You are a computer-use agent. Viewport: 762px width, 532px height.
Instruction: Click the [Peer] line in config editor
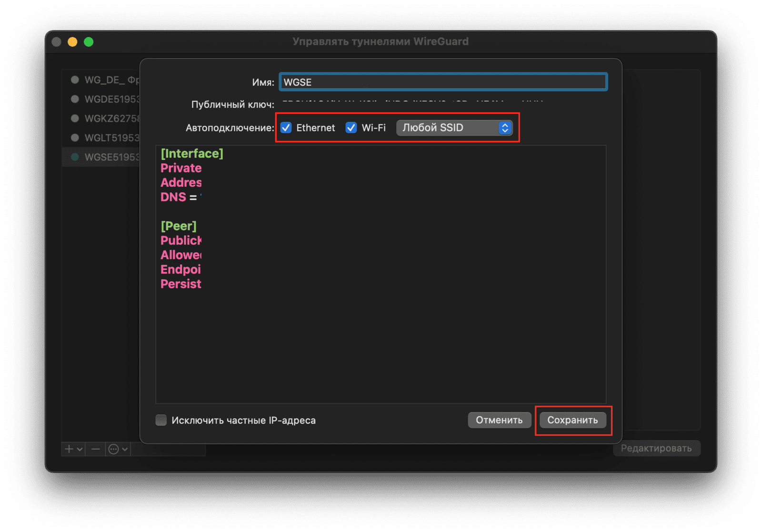179,226
